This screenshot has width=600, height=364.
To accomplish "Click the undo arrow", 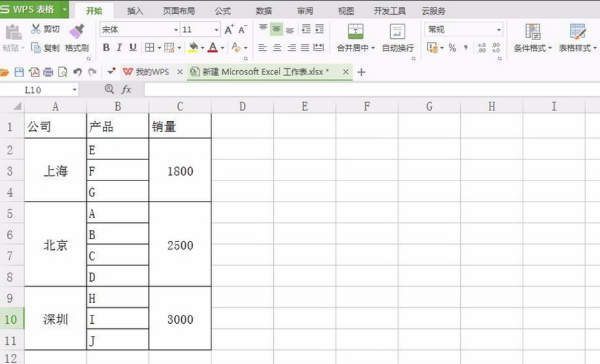I will [77, 72].
